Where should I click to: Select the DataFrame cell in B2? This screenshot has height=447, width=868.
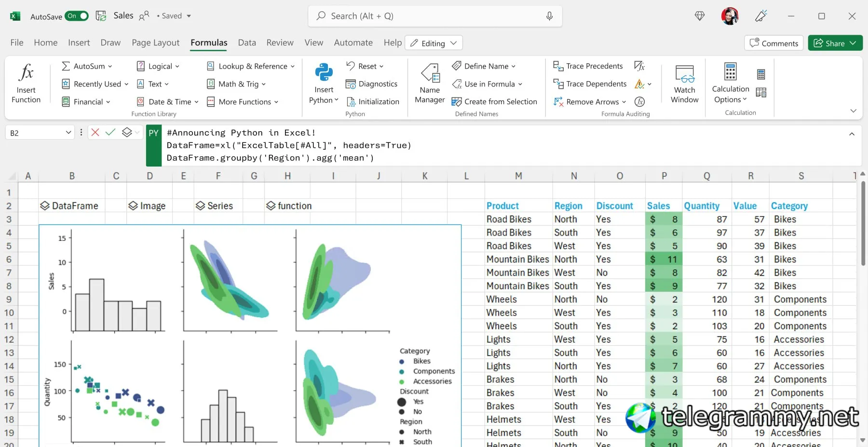coord(72,206)
